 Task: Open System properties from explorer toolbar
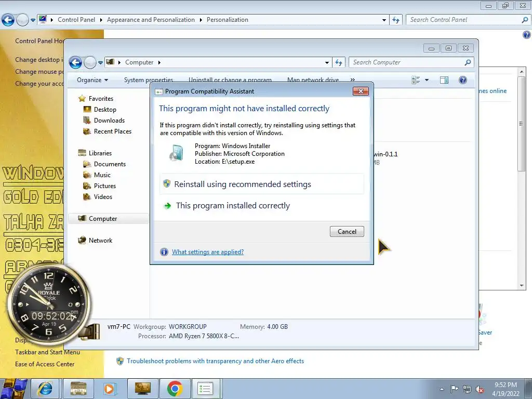click(148, 80)
